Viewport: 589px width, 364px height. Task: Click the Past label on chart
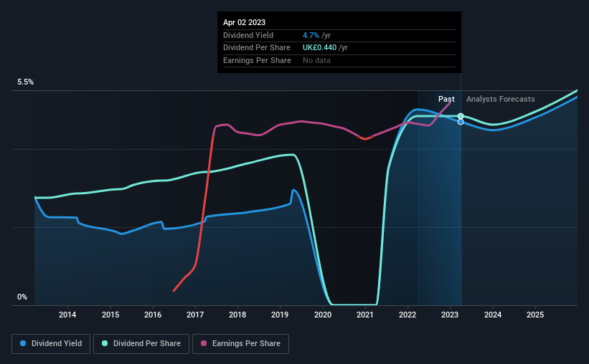point(446,99)
